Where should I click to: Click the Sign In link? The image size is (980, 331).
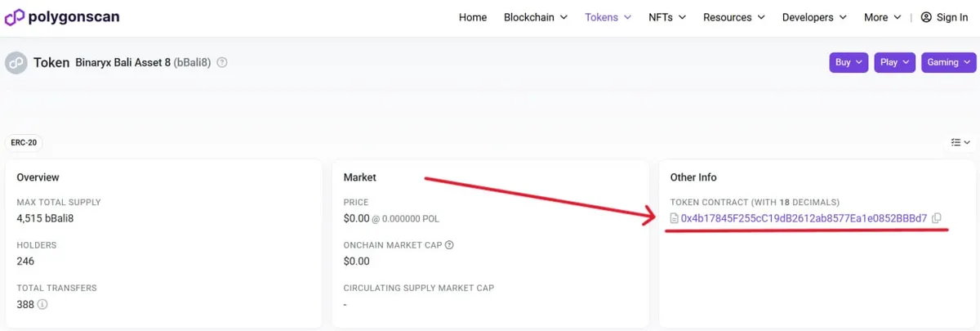952,17
